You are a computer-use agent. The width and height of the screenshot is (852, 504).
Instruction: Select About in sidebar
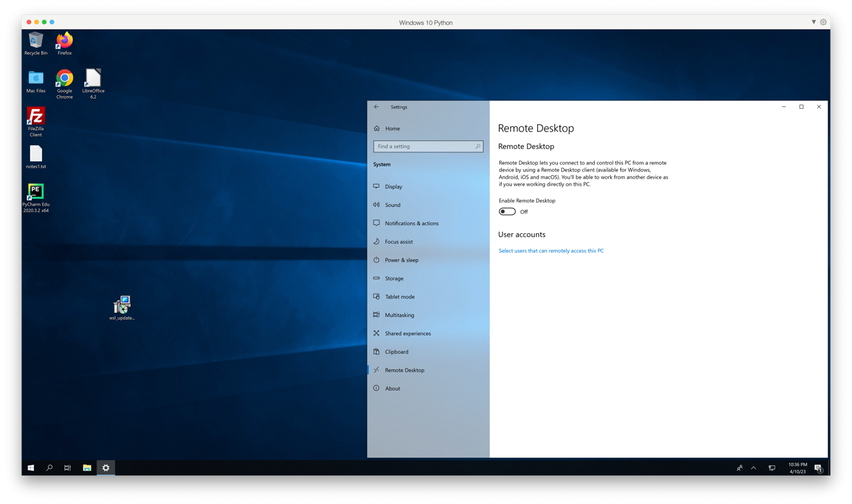428,389
